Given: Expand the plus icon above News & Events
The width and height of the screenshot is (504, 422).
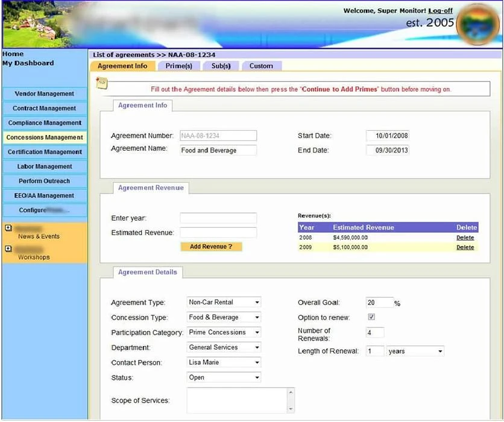Looking at the screenshot, I should click(x=8, y=228).
